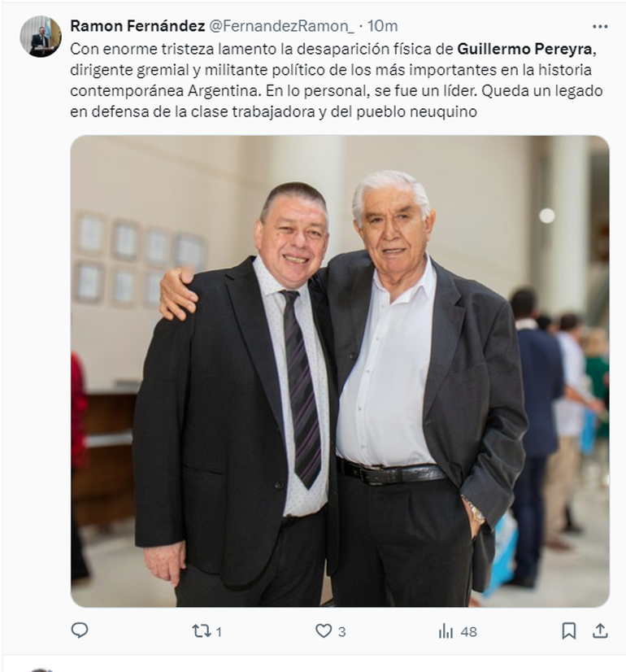Open the three-dot More options menu
This screenshot has height=672, width=626.
pos(600,27)
